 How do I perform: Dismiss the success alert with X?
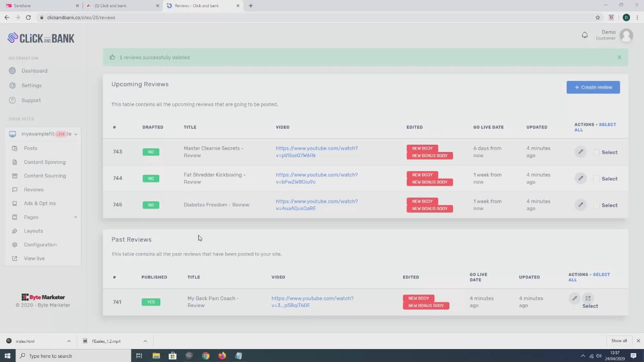[x=619, y=57]
